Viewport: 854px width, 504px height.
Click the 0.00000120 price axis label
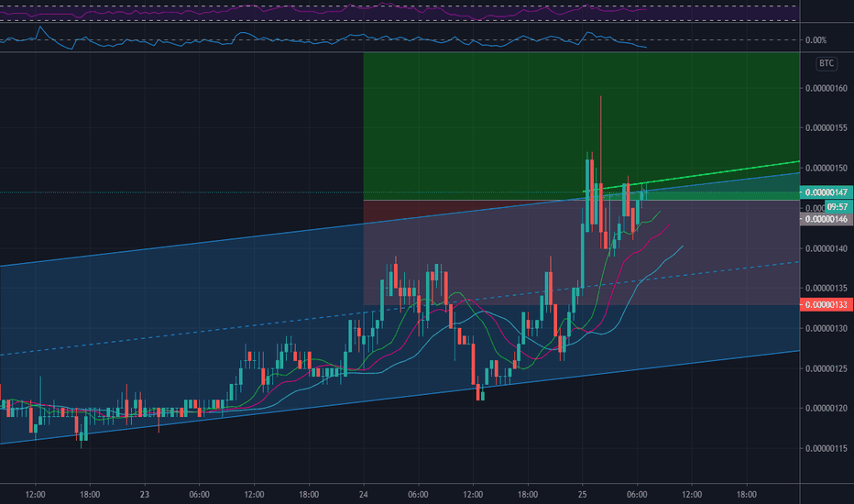(x=827, y=409)
